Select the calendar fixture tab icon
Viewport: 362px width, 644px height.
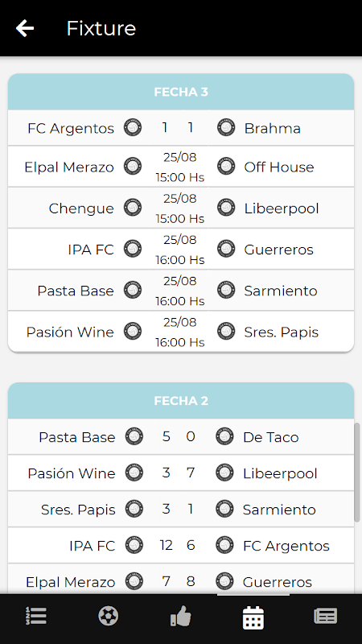click(x=253, y=617)
